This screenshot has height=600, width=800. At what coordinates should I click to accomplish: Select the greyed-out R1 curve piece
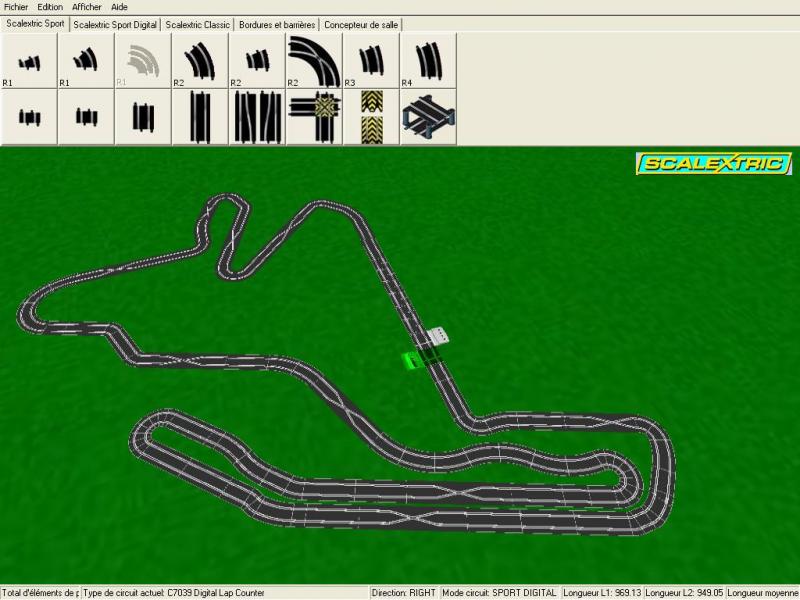(143, 61)
